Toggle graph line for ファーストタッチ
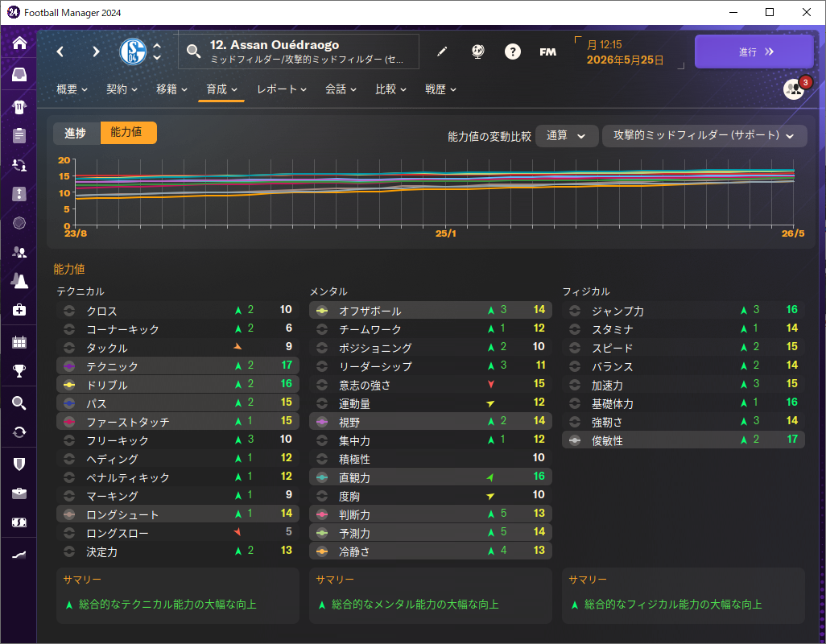The width and height of the screenshot is (826, 644). [69, 422]
